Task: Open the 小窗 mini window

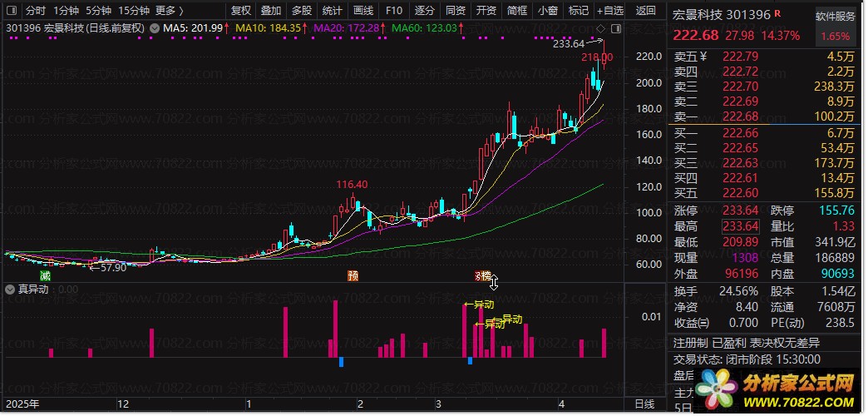Action: (547, 10)
